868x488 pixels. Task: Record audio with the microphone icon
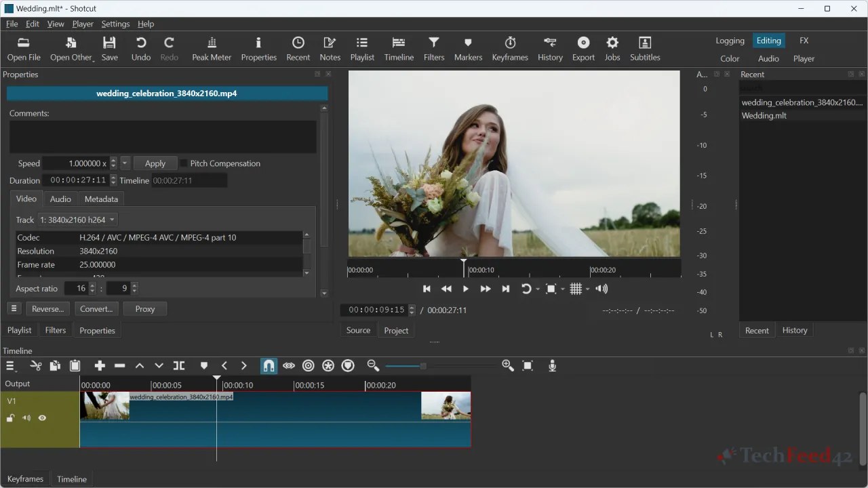click(552, 366)
